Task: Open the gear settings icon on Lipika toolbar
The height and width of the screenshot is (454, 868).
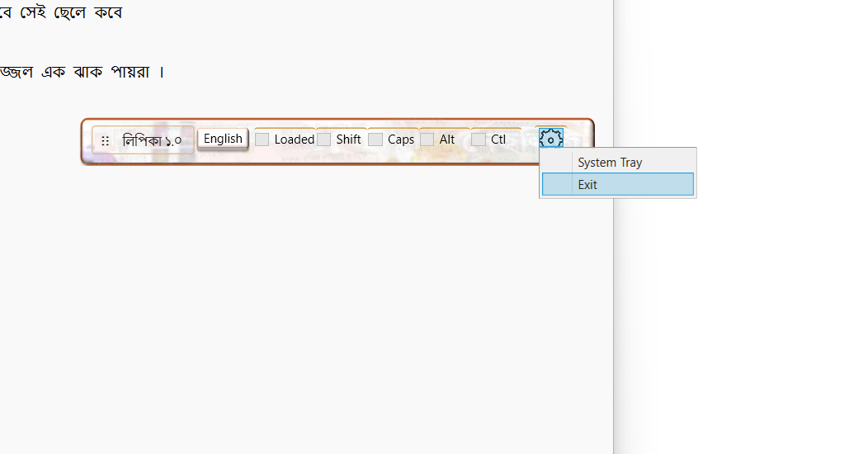Action: [550, 140]
